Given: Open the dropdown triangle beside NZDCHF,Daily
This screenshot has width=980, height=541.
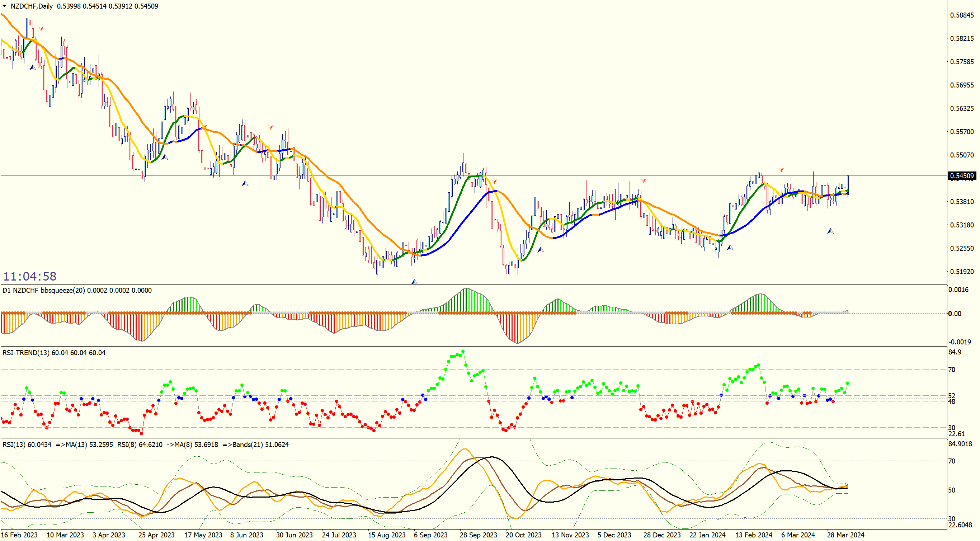Looking at the screenshot, I should 5,6.
